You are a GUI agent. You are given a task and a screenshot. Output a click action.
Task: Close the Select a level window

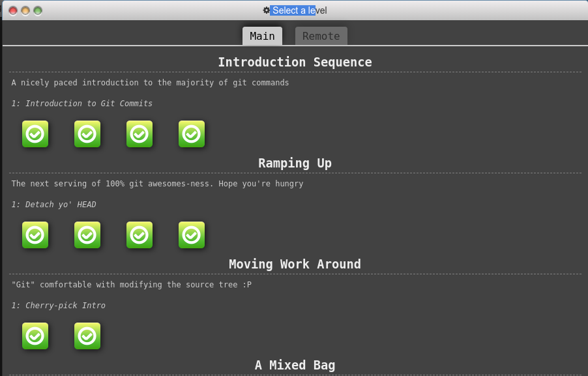click(x=13, y=11)
